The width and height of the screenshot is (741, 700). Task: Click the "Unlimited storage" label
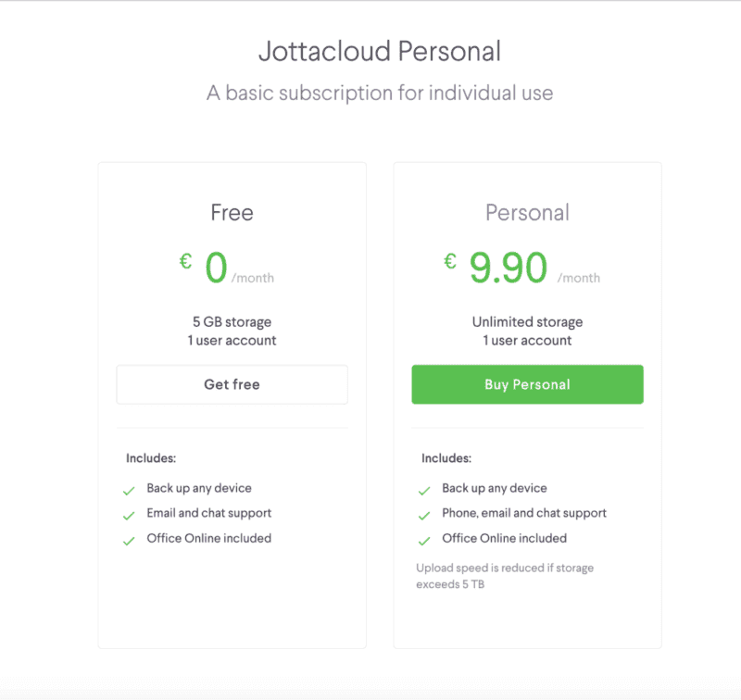tap(527, 321)
